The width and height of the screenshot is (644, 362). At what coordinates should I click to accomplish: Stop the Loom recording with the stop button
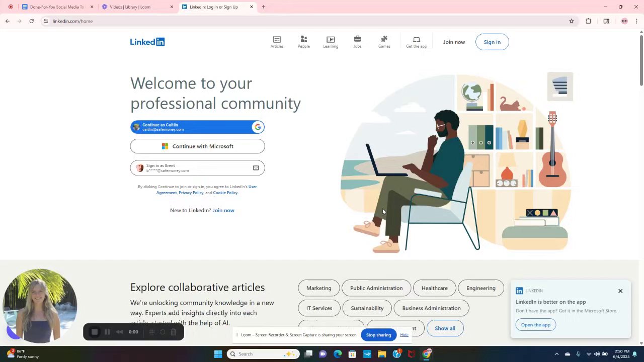[94, 332]
